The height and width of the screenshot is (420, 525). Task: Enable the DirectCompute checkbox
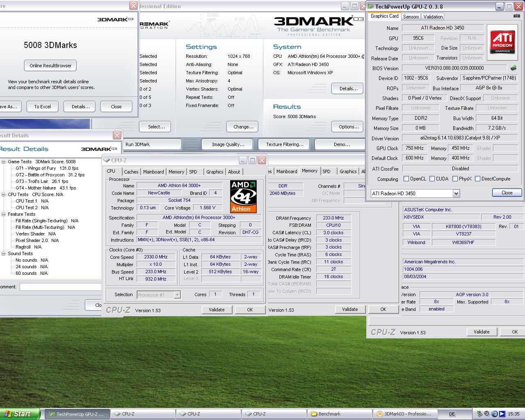(477, 179)
